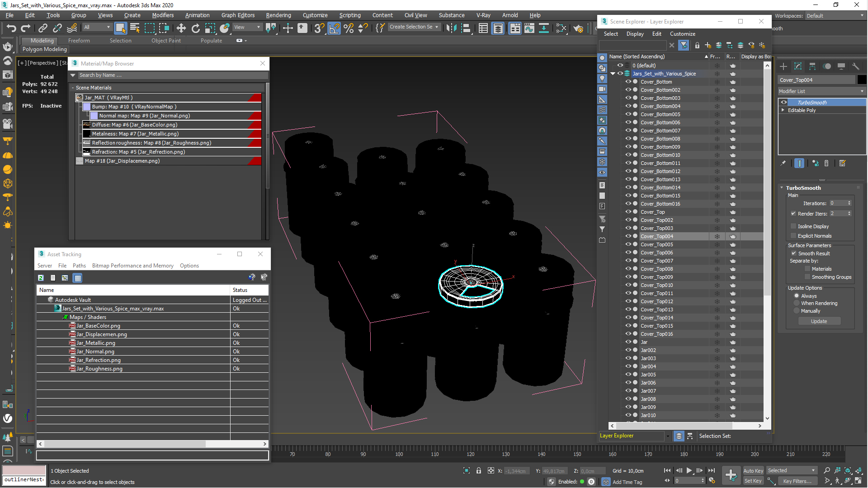Screen dimensions: 868x488
Task: Open View reference coordinate dropdown
Action: point(247,27)
